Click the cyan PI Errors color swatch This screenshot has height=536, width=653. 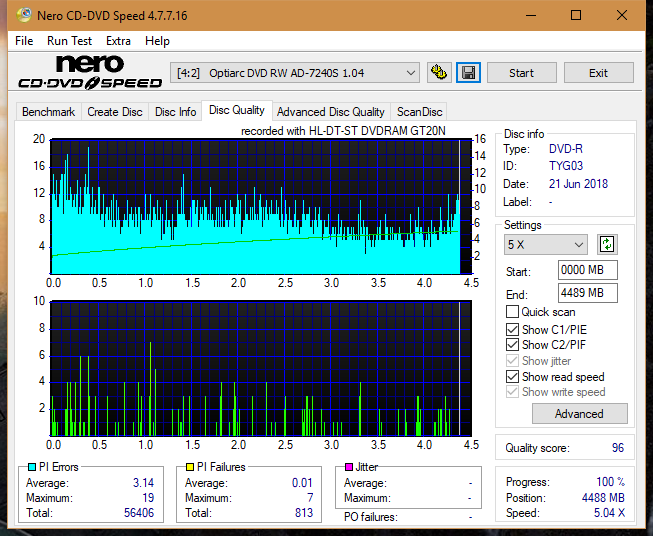32,467
